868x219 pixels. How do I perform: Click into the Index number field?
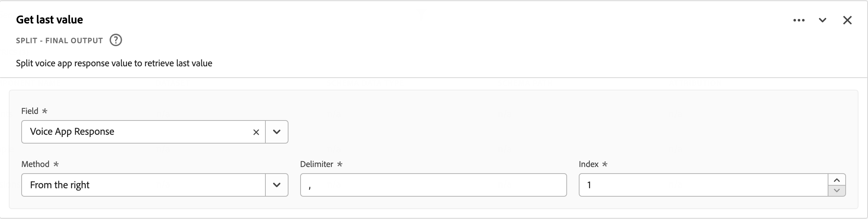tap(703, 185)
